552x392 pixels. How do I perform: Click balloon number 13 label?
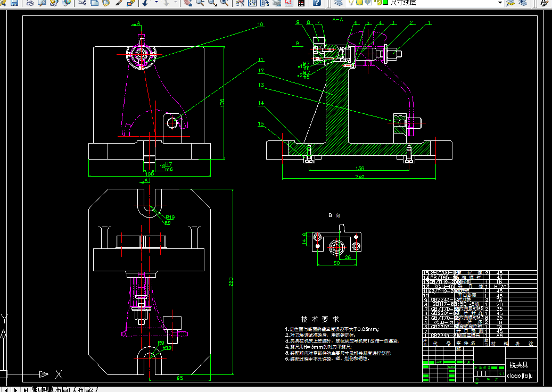[x=261, y=85]
